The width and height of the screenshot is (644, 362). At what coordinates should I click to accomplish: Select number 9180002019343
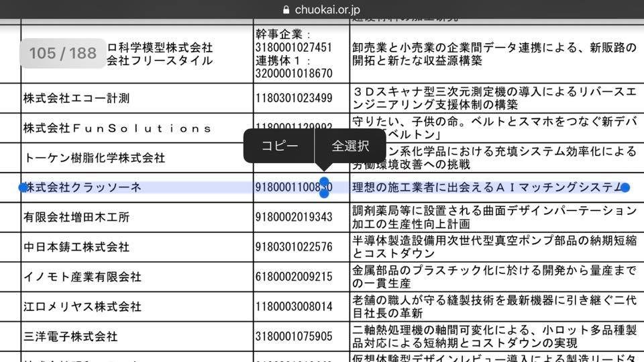click(x=294, y=217)
